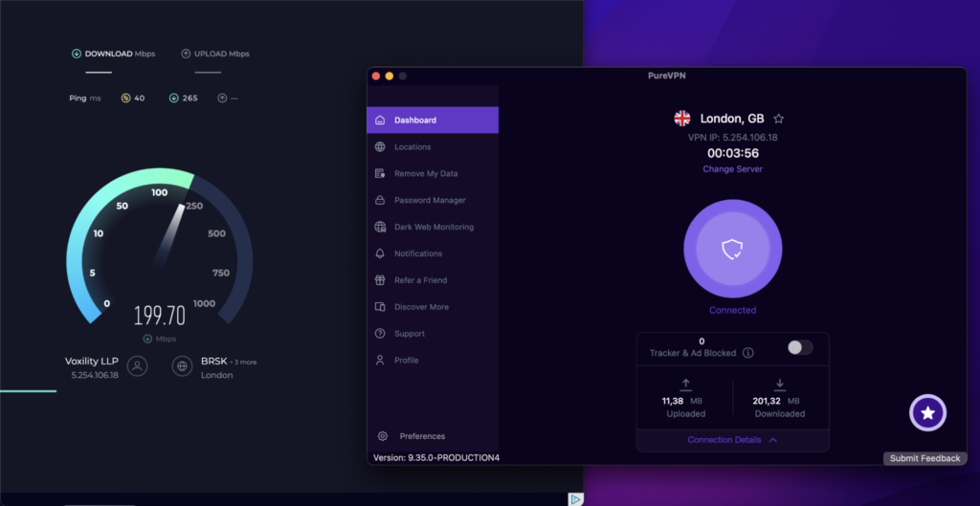Click the speedtest IP 5.254.106.18 text
The height and width of the screenshot is (506, 980).
(95, 376)
